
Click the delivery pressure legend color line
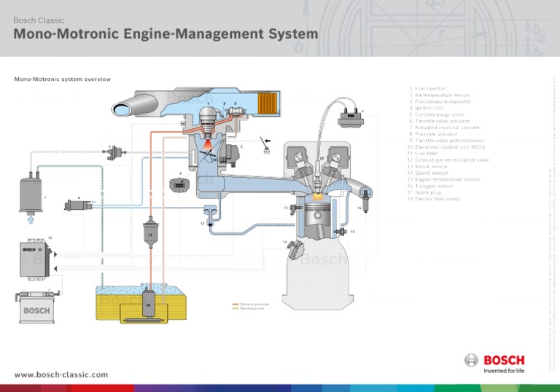236,304
